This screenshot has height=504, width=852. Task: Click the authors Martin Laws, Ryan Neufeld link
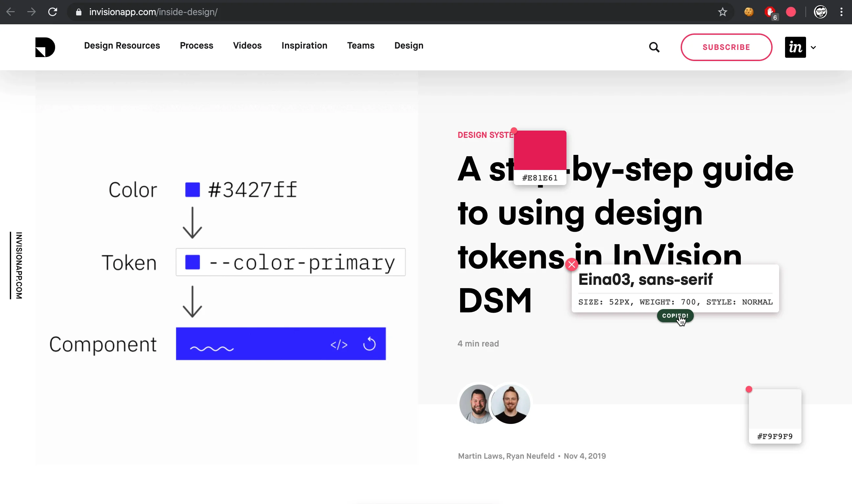(506, 456)
